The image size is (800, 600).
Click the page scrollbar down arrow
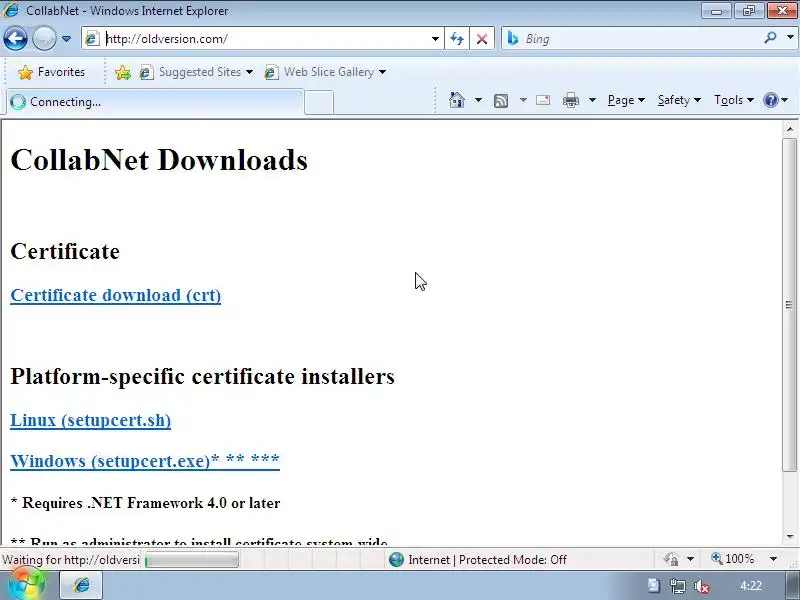click(790, 537)
